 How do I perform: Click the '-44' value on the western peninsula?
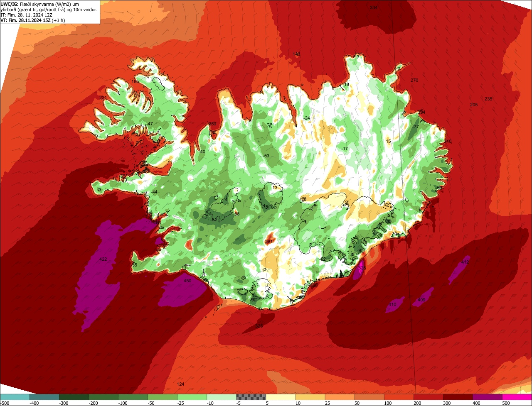coord(154,192)
